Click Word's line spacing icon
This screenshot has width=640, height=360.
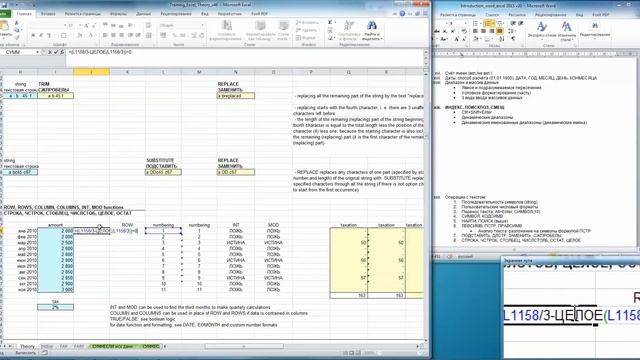pyautogui.click(x=511, y=31)
